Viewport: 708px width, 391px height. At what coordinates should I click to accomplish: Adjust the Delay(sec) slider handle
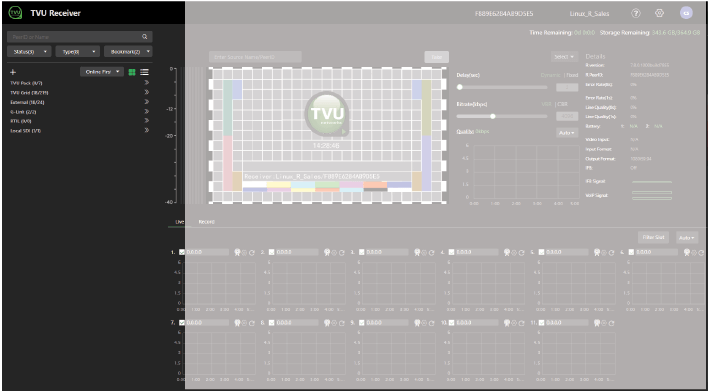tap(460, 87)
